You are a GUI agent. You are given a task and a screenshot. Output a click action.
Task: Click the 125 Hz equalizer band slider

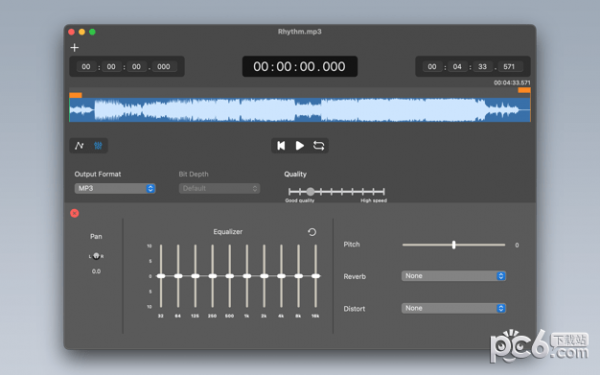(x=195, y=276)
